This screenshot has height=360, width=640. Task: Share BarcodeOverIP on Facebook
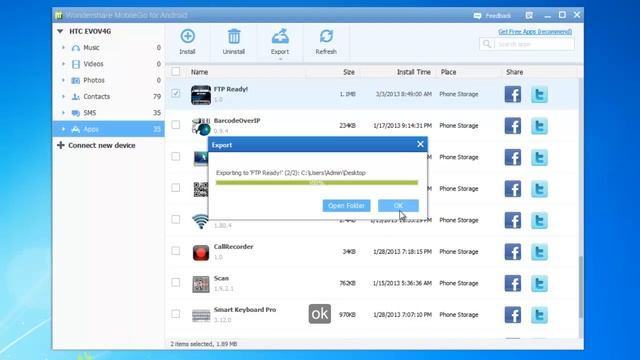point(513,126)
